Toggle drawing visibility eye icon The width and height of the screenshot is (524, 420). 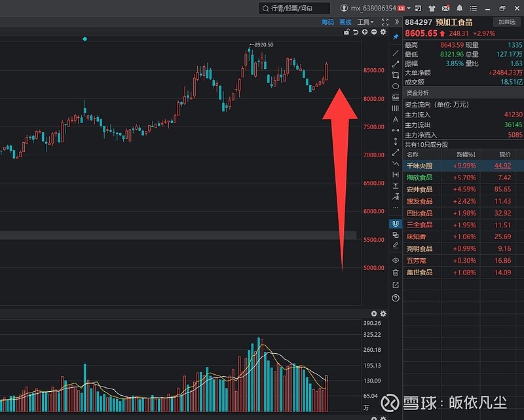point(396,260)
